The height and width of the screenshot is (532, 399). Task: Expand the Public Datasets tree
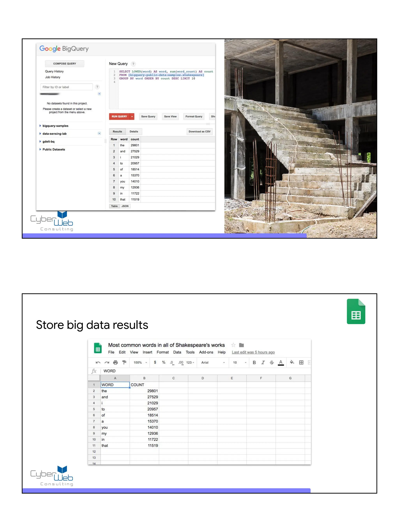pyautogui.click(x=40, y=149)
